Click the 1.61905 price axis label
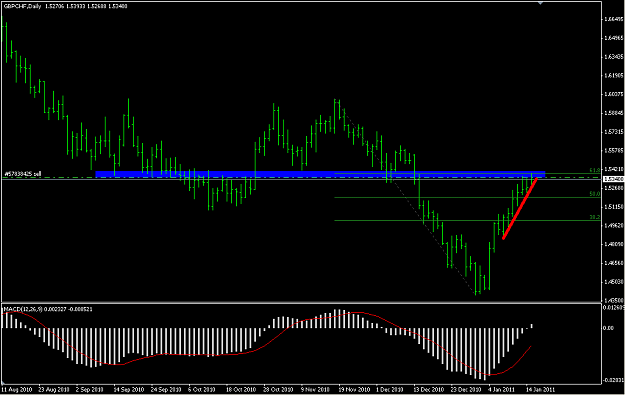This screenshot has height=395, width=625. pos(613,75)
